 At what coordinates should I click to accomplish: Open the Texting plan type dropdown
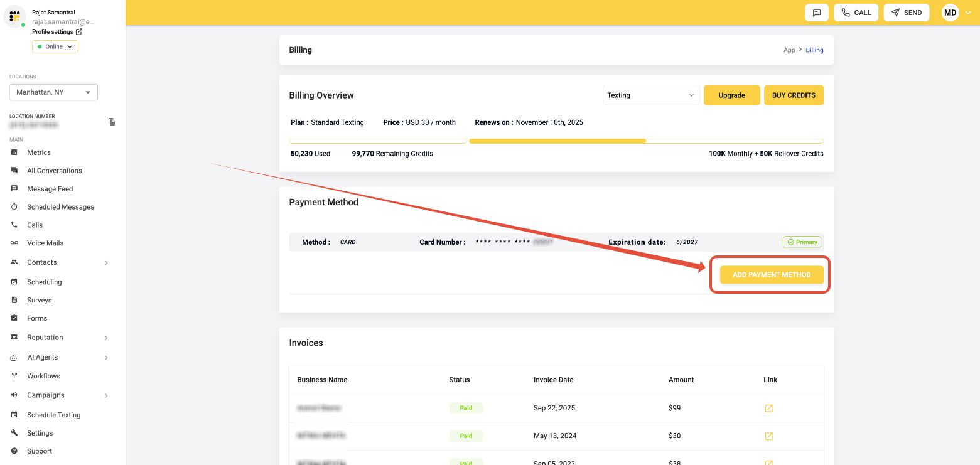tap(650, 95)
